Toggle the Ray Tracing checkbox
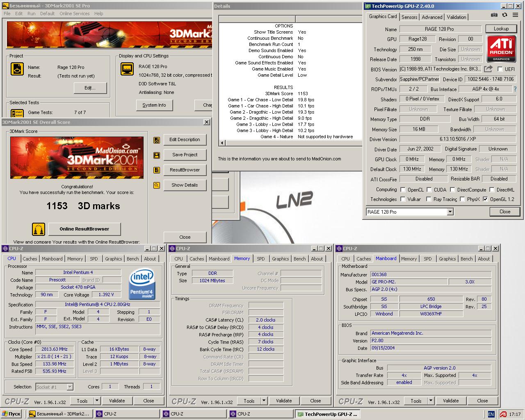Viewport: 525px width, 420px height. coord(429,199)
